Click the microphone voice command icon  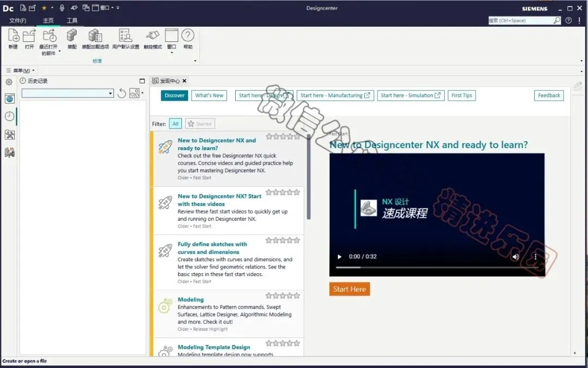62,8
